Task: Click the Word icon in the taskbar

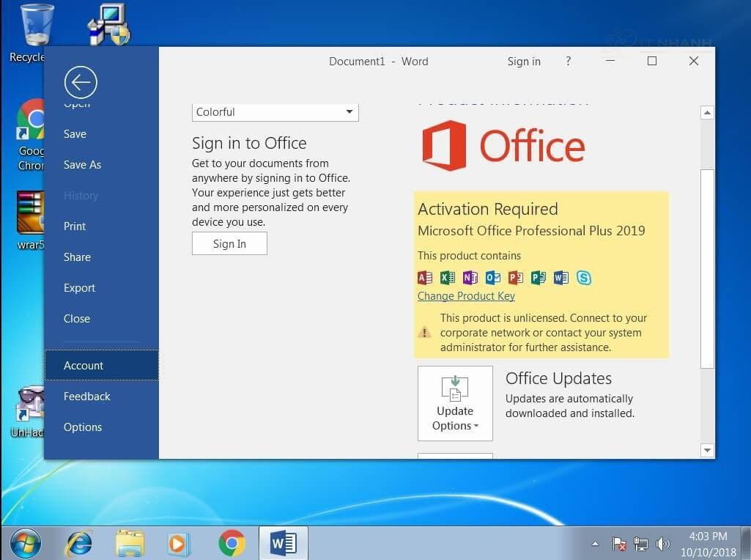Action: pyautogui.click(x=283, y=543)
